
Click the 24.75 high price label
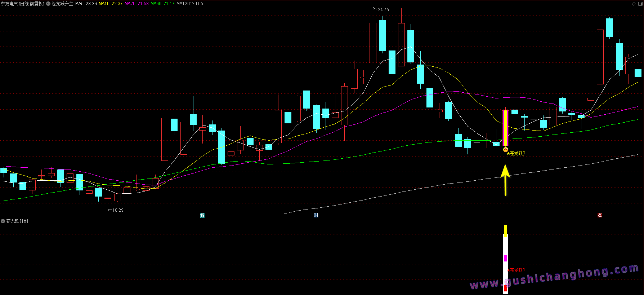[x=383, y=10]
